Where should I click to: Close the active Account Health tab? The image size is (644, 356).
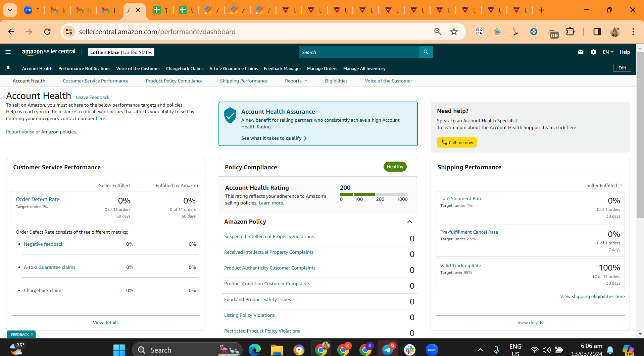point(138,10)
